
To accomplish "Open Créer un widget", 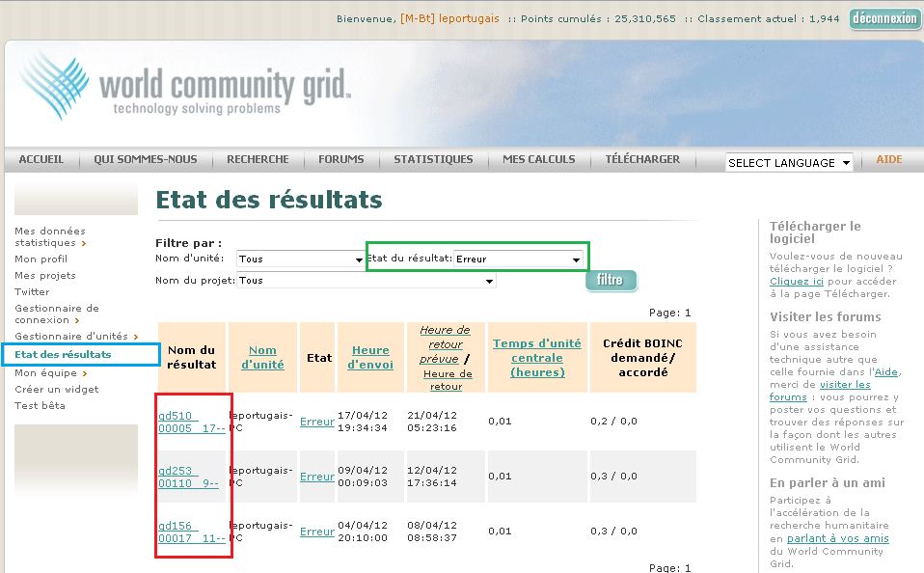I will point(57,389).
